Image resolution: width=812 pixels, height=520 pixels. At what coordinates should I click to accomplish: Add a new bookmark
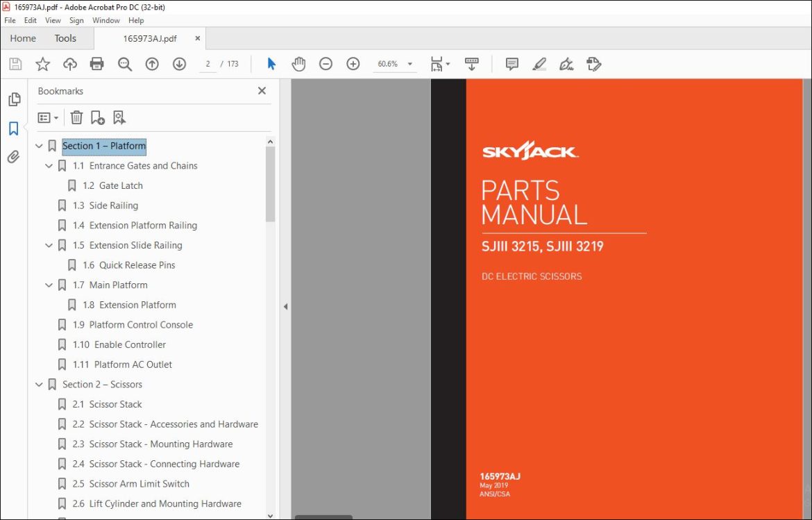[x=97, y=117]
